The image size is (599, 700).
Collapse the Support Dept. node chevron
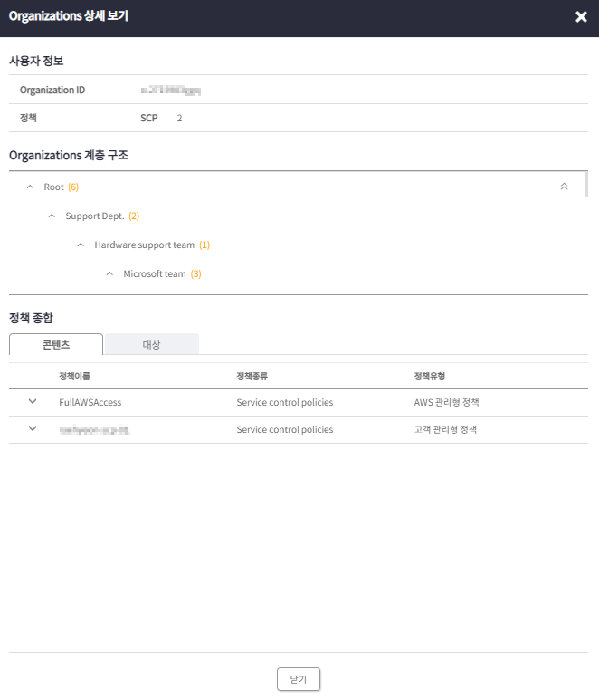(x=52, y=216)
